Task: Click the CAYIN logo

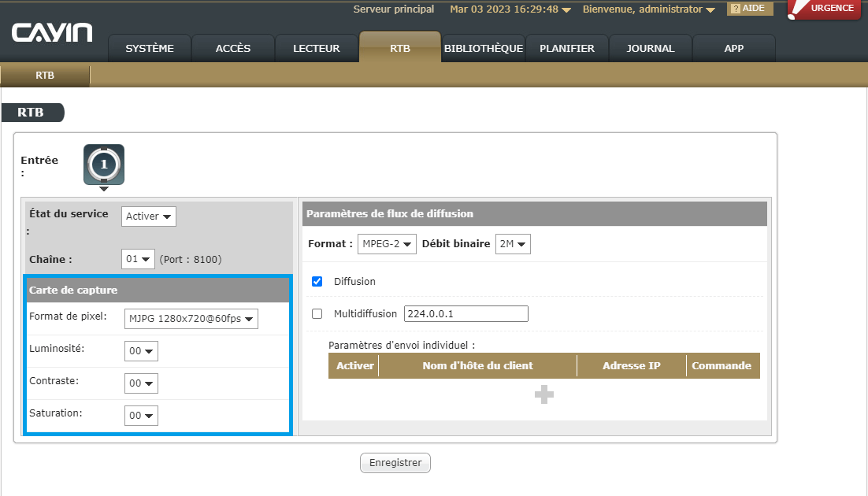Action: (x=52, y=33)
